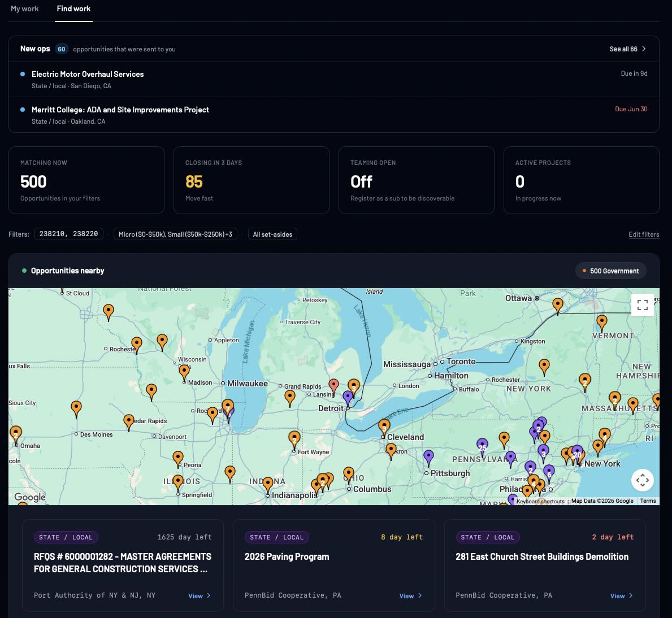Open the map Terms link
This screenshot has width=672, height=618.
648,501
